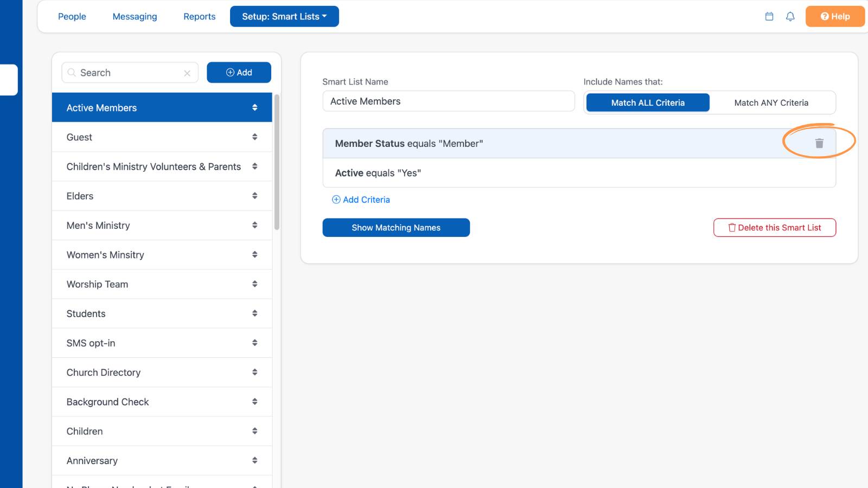The height and width of the screenshot is (488, 868).
Task: Click the sort handle on Background Check row
Action: (x=254, y=401)
